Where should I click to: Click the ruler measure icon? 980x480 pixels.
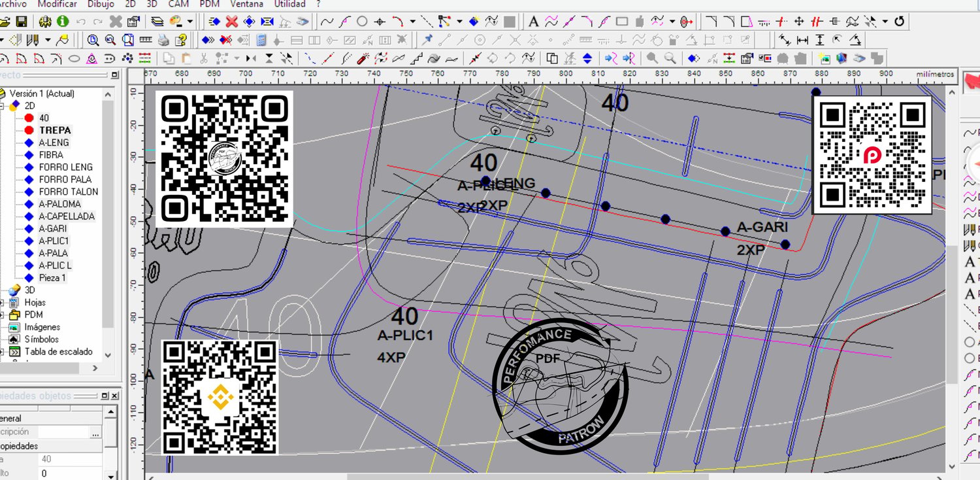coord(146,40)
